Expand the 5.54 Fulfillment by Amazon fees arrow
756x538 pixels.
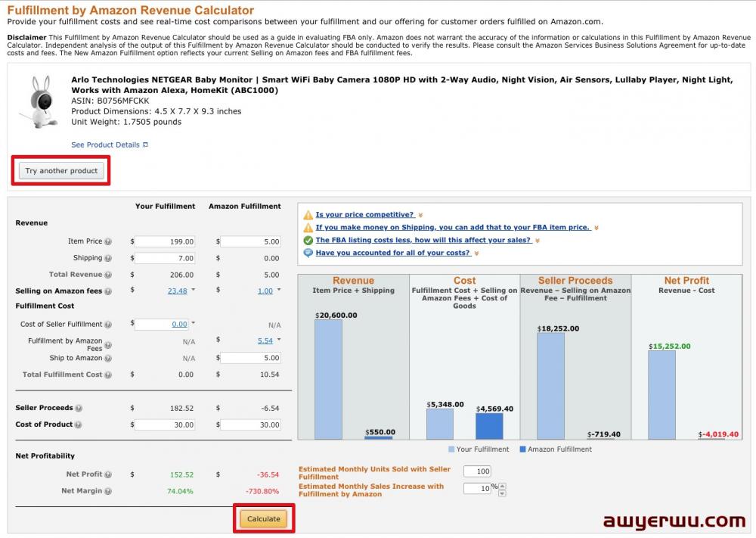click(x=279, y=340)
